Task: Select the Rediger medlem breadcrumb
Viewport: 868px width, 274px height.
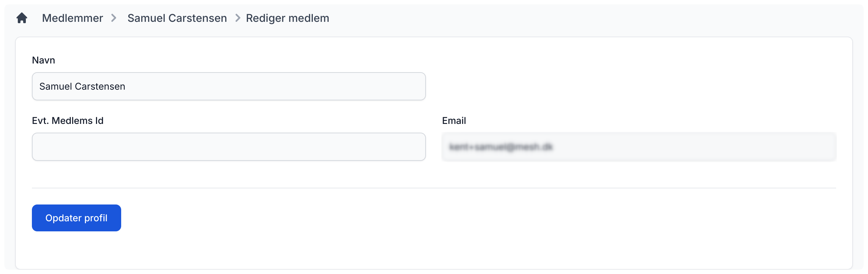Action: 287,18
